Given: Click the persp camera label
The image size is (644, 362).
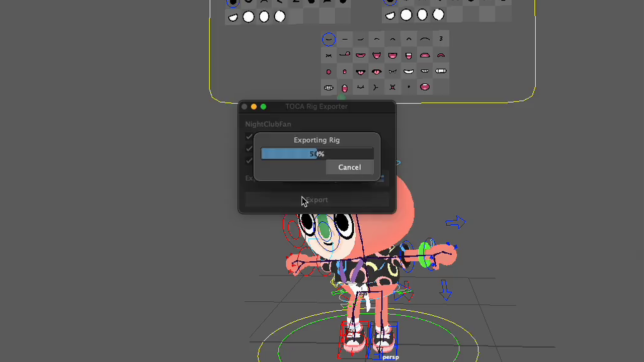Looking at the screenshot, I should tap(390, 357).
